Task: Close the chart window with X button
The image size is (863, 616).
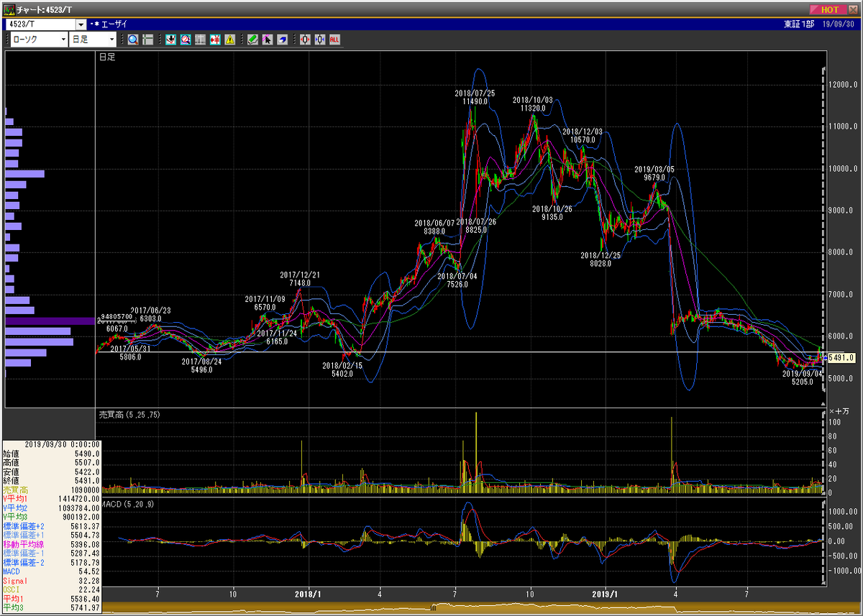Action: [851, 9]
